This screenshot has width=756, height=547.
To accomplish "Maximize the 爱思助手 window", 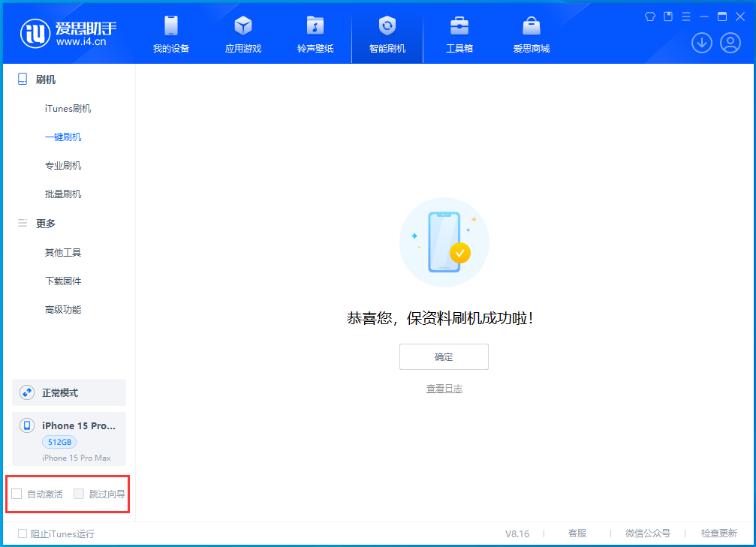I will 722,17.
